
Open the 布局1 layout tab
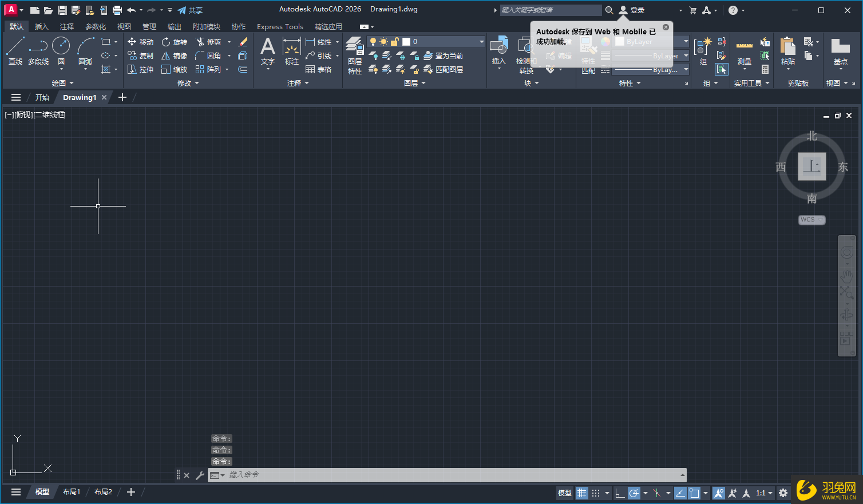tap(72, 492)
